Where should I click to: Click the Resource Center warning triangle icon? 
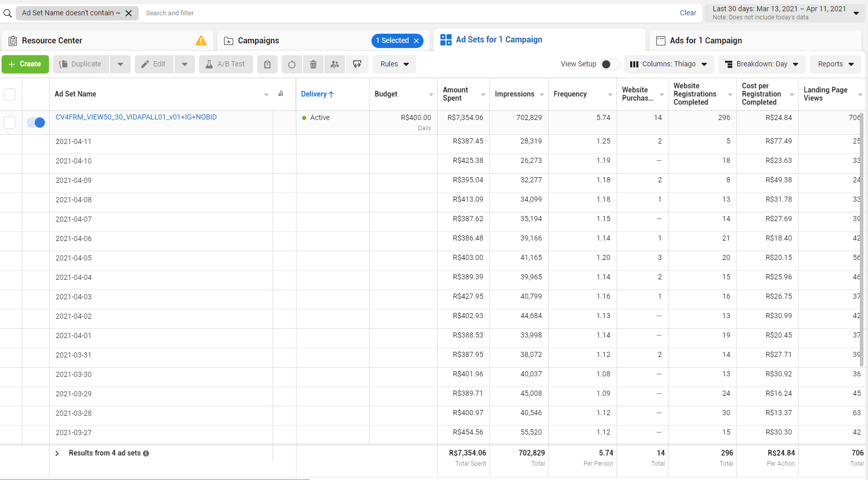[201, 41]
